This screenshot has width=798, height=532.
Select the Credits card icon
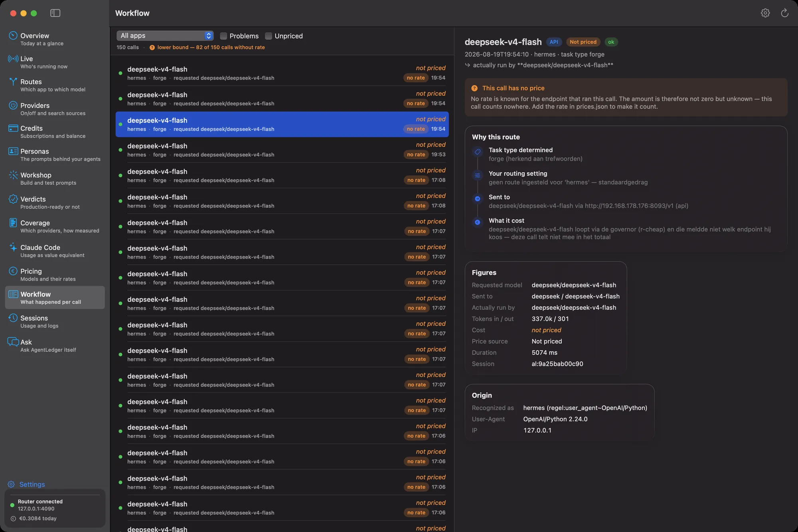click(x=13, y=128)
